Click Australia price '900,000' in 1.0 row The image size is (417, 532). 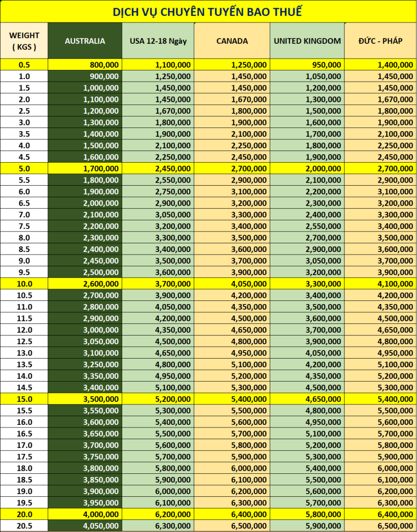(85, 76)
